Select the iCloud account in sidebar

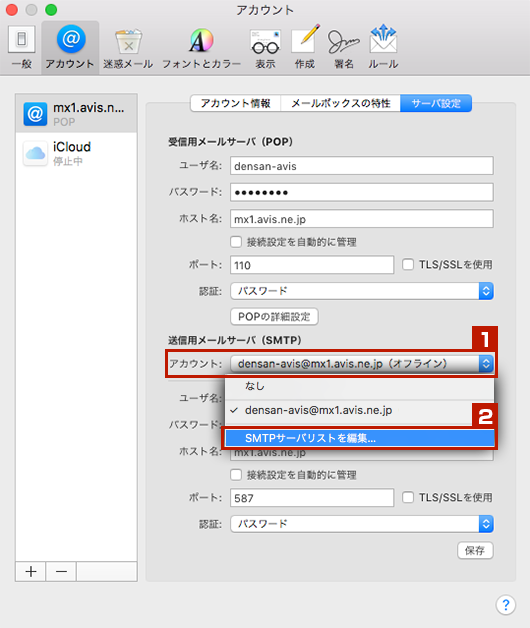click(x=76, y=153)
